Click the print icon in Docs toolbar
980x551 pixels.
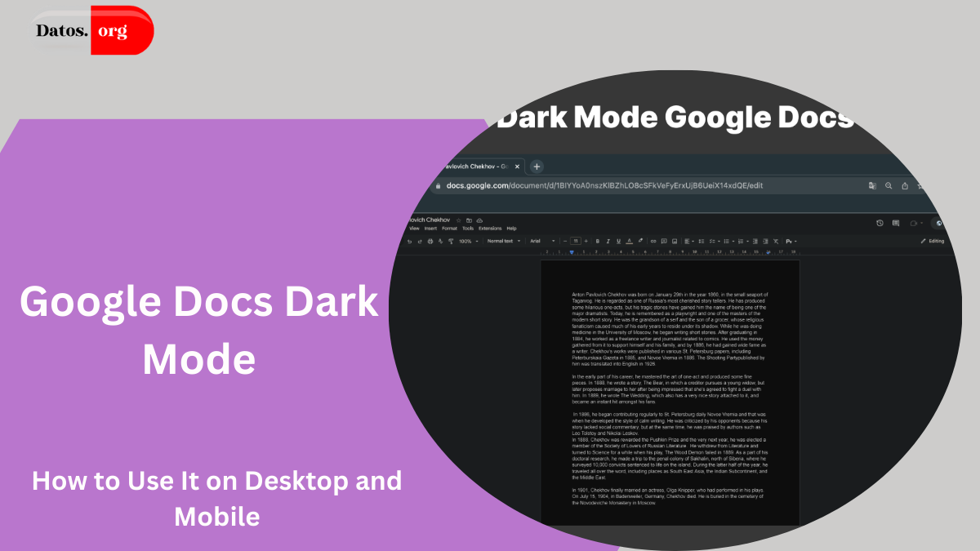pos(430,241)
